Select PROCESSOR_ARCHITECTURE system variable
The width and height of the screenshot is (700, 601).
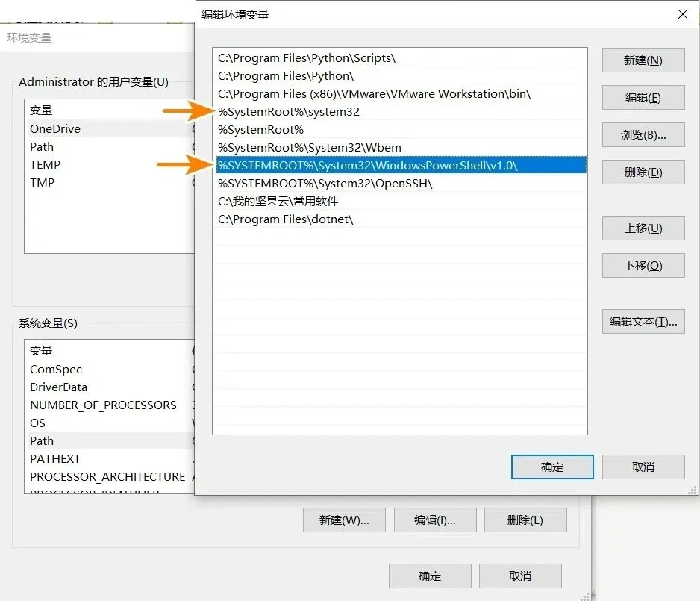110,476
